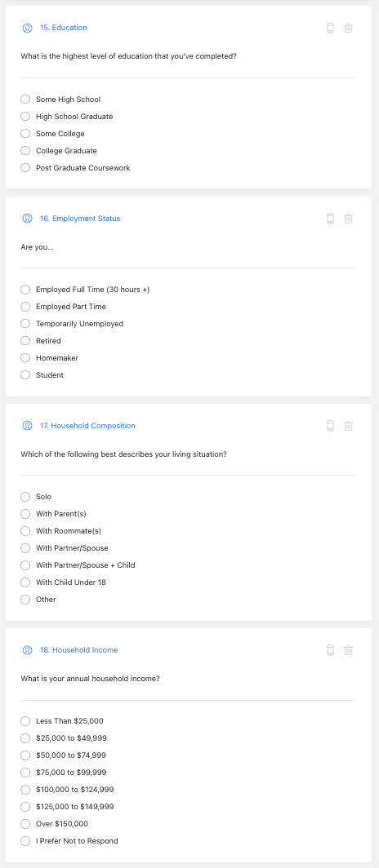The width and height of the screenshot is (379, 868).
Task: Click the trash icon on Education question
Action: point(348,28)
